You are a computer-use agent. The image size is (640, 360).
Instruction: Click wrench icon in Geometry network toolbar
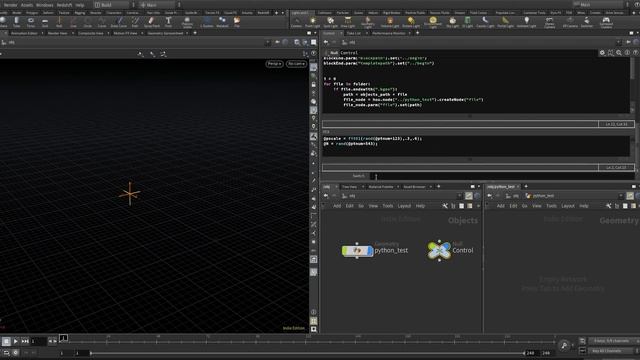point(609,206)
